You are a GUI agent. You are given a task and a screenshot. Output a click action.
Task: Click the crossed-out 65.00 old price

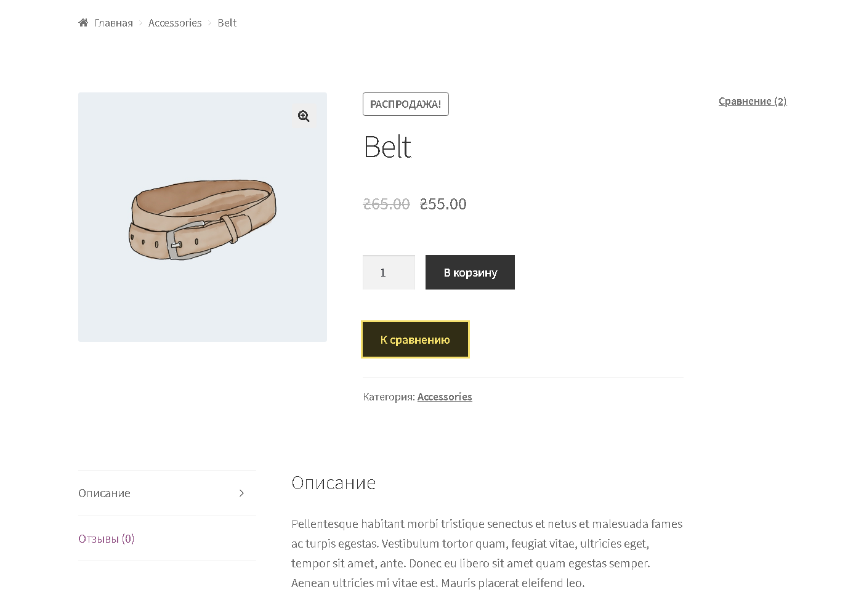pos(386,204)
